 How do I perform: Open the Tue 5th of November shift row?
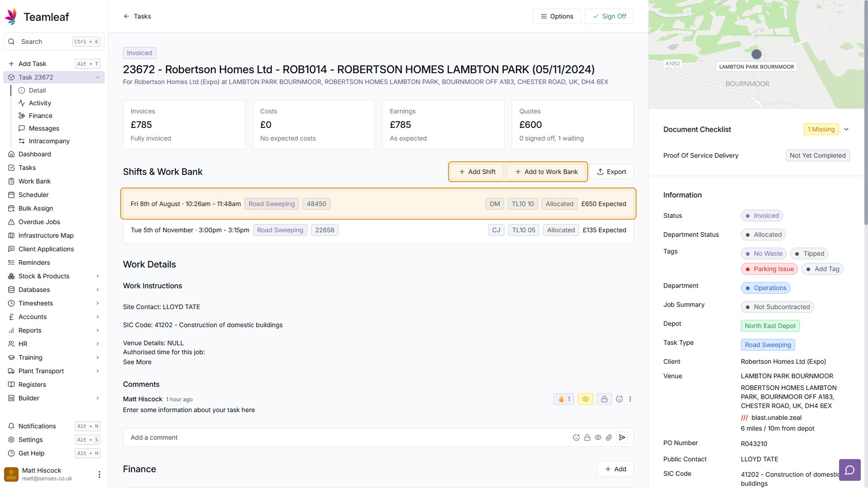(378, 230)
